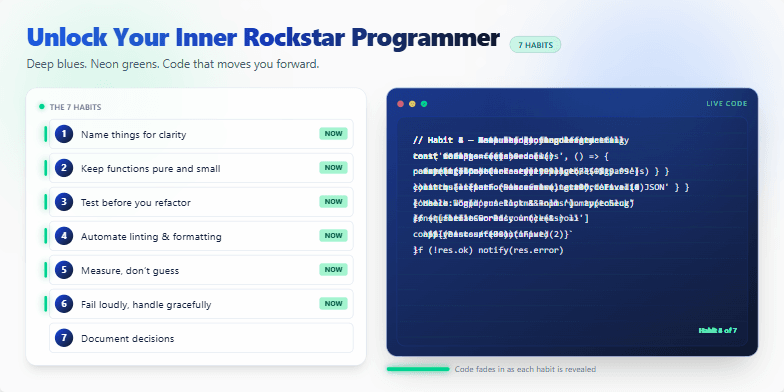Viewport: 784px width, 392px height.
Task: Select habit number 6 circle icon
Action: point(64,304)
